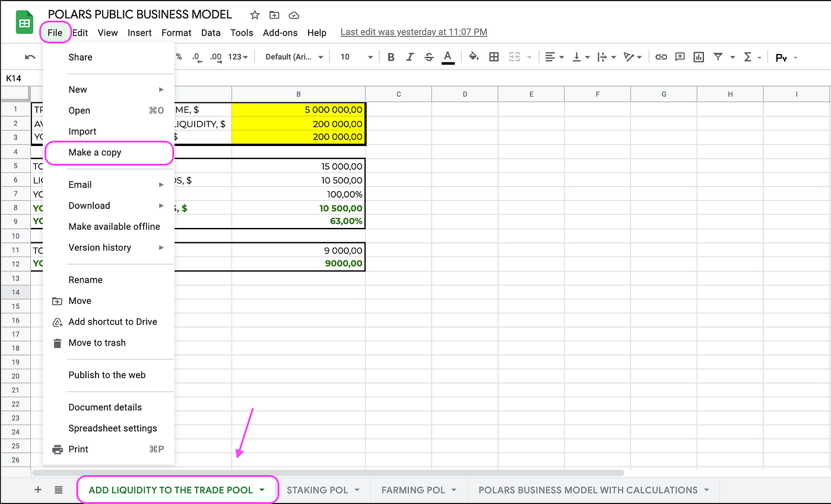Open the cell borders tool
This screenshot has height=504, width=831.
pos(494,57)
